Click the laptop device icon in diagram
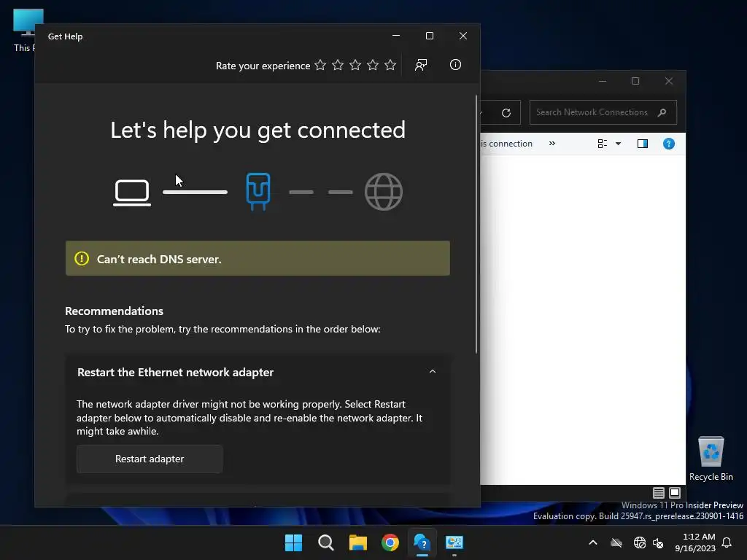 (132, 192)
